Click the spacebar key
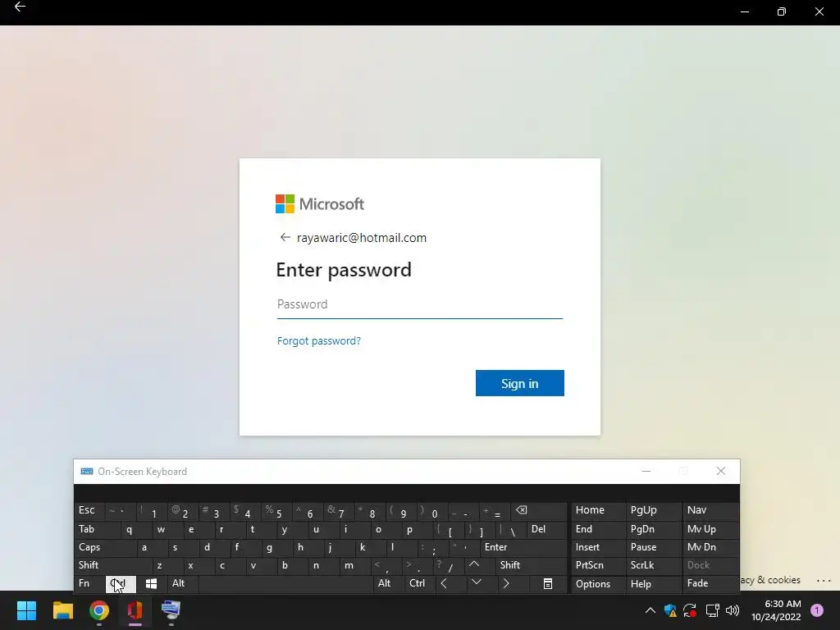 (x=285, y=583)
